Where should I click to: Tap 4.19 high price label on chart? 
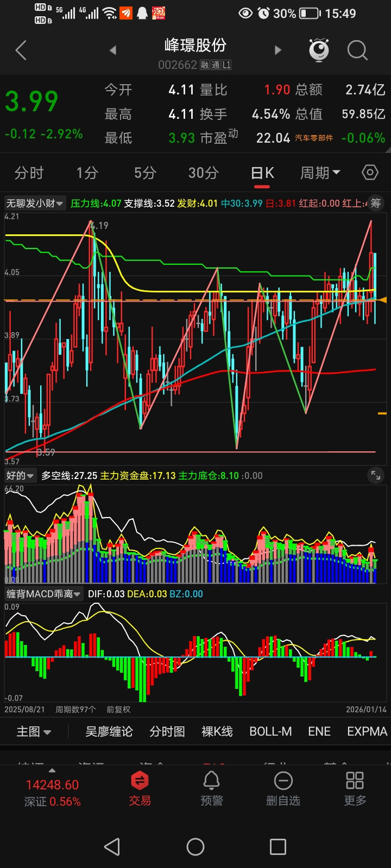pos(99,226)
